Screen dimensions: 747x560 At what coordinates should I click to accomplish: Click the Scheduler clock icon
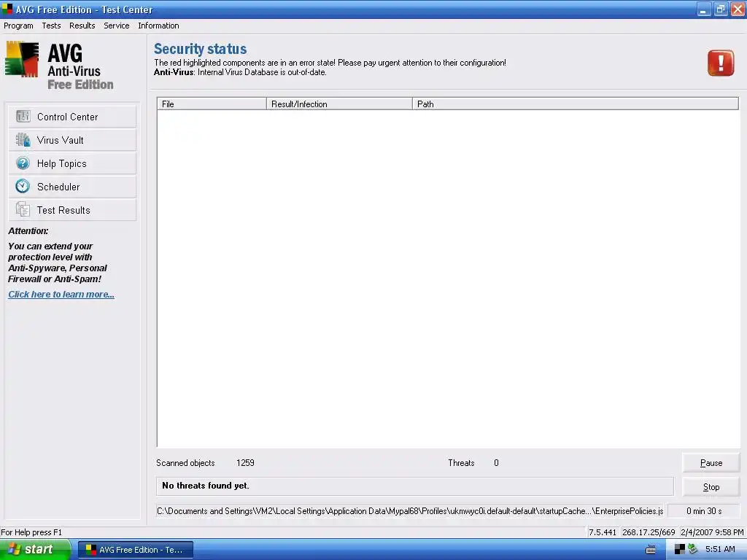click(23, 186)
